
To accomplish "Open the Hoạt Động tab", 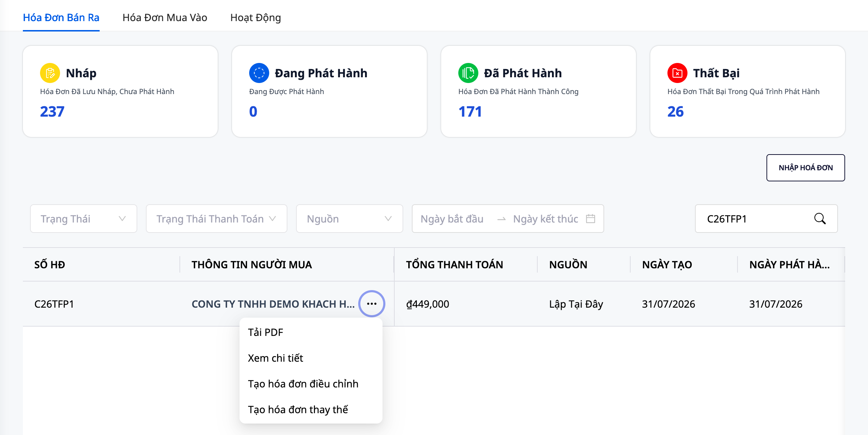I will [x=256, y=18].
